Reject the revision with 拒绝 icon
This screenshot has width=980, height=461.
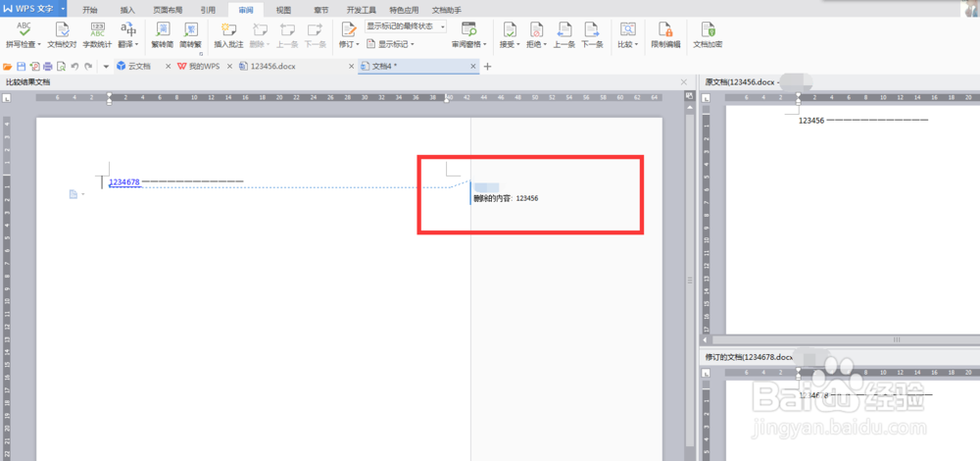pos(536,28)
